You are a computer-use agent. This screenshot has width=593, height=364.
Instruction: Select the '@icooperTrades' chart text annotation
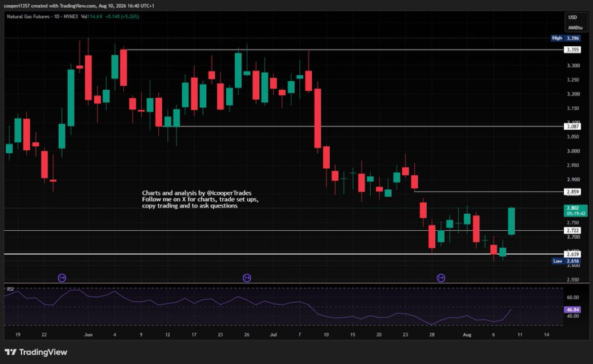(x=229, y=193)
